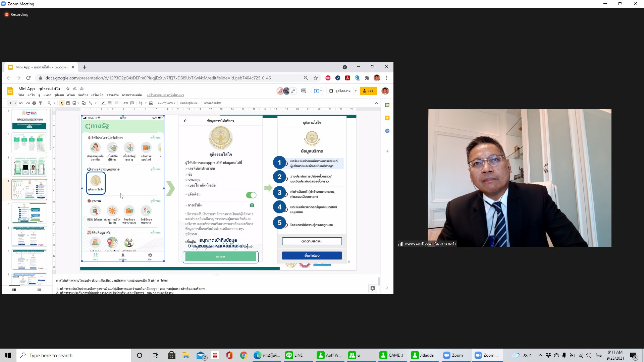
Task: Click the Adblock Plus extension icon
Action: coord(328,78)
